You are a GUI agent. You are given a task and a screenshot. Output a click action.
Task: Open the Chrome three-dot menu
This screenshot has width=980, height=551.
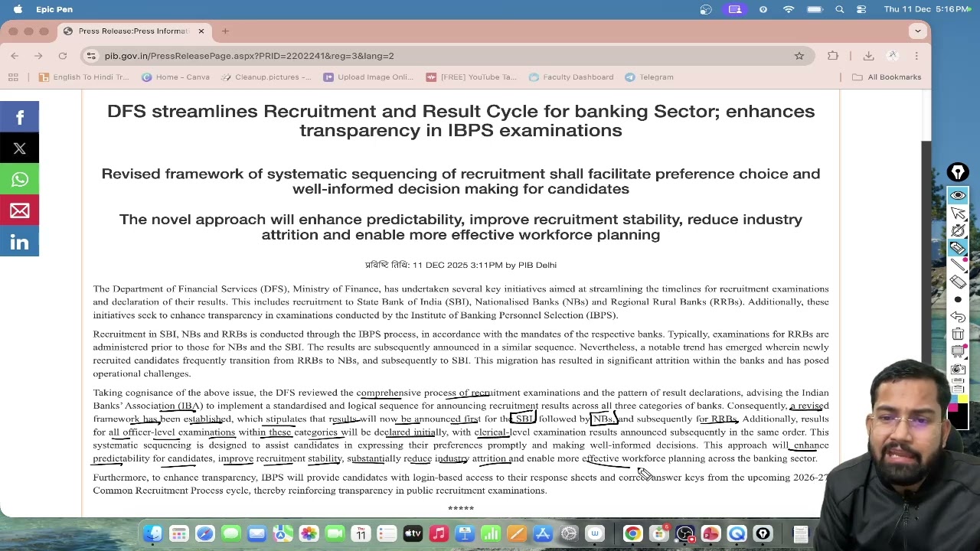tap(916, 56)
